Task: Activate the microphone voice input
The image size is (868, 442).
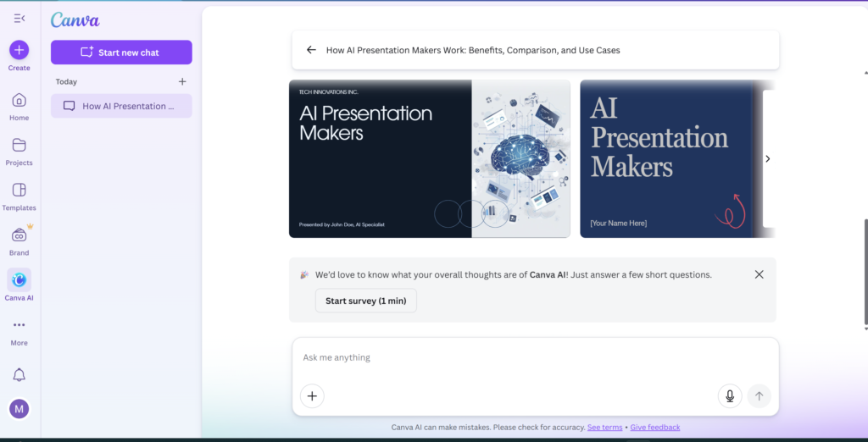Action: 730,396
